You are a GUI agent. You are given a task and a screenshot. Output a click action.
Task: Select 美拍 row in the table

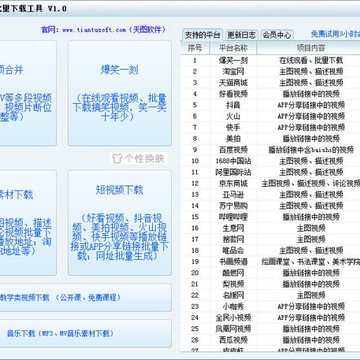(x=270, y=139)
